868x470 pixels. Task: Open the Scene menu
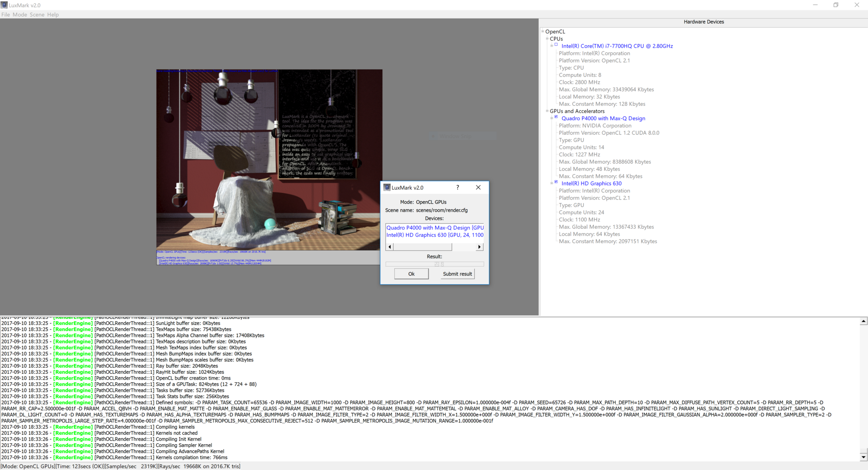pos(37,14)
